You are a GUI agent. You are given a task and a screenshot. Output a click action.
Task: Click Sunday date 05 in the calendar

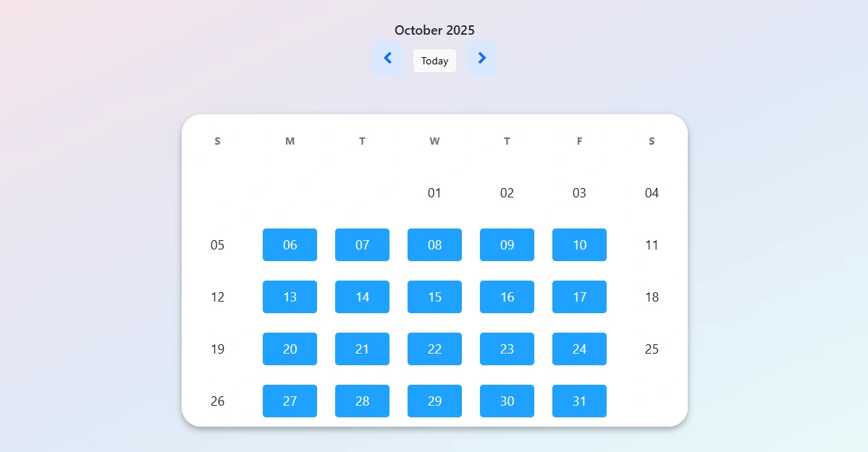(217, 244)
